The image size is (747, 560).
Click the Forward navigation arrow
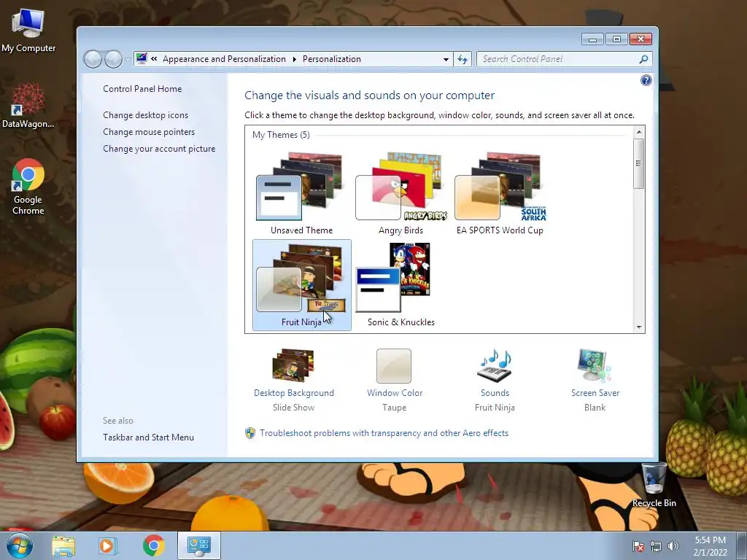(113, 59)
